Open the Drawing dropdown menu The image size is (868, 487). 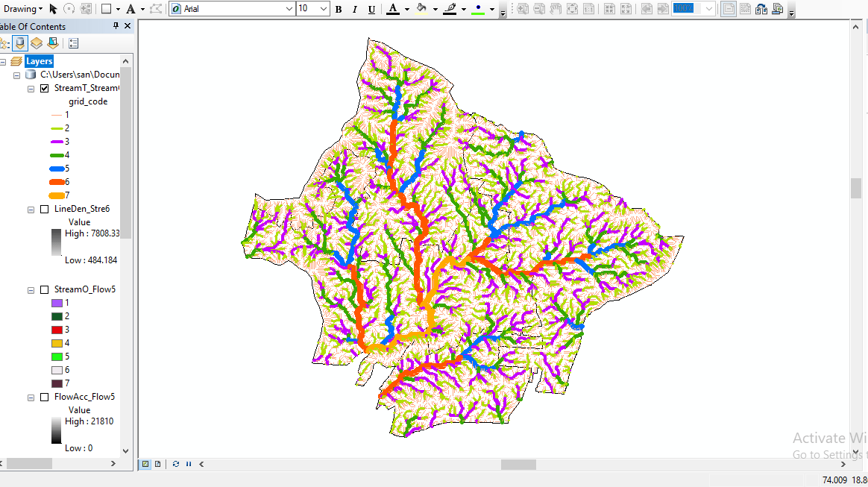(x=22, y=9)
